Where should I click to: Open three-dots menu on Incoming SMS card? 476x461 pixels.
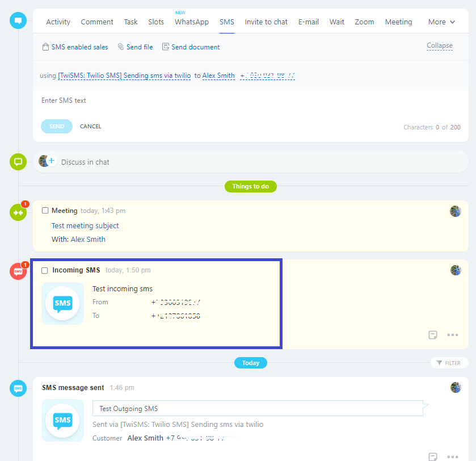click(x=452, y=335)
